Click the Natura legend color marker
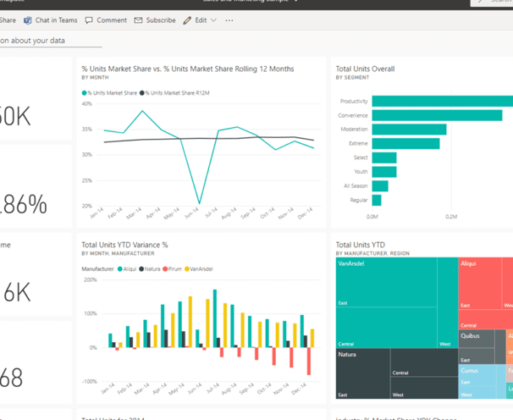 141,269
